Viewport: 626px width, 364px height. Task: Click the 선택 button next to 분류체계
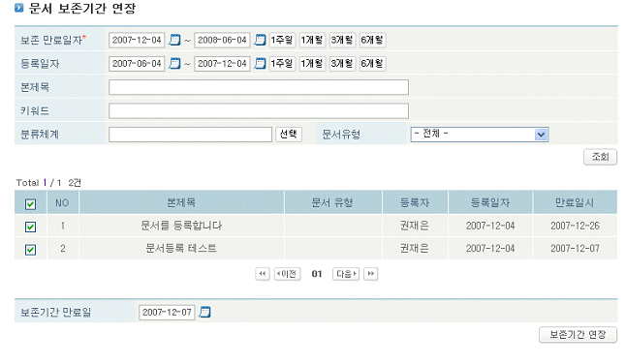[x=289, y=134]
